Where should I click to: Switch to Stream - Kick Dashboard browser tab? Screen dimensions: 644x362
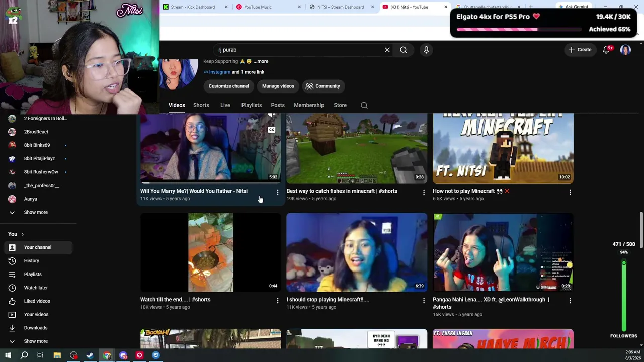tap(196, 7)
